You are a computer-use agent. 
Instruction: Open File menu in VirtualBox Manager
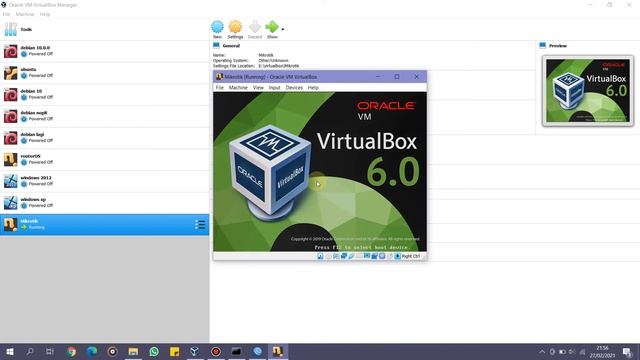tap(6, 14)
